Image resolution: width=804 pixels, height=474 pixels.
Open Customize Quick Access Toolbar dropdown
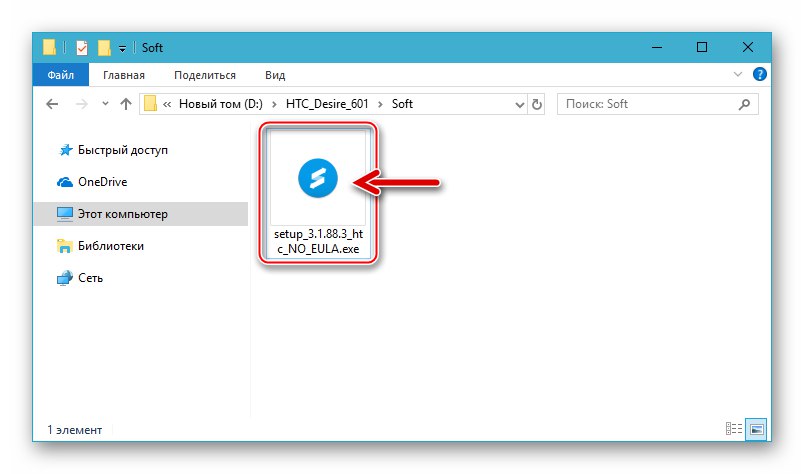coord(122,48)
